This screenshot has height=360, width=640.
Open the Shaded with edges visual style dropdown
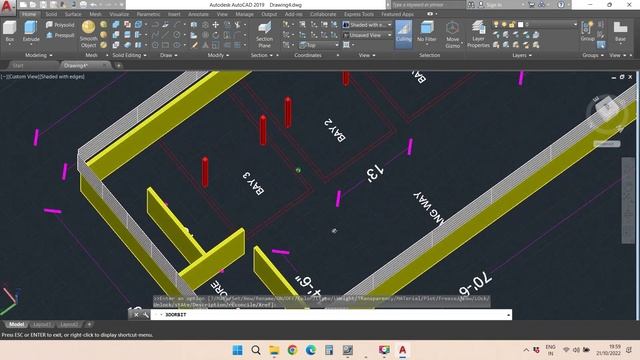(x=367, y=25)
